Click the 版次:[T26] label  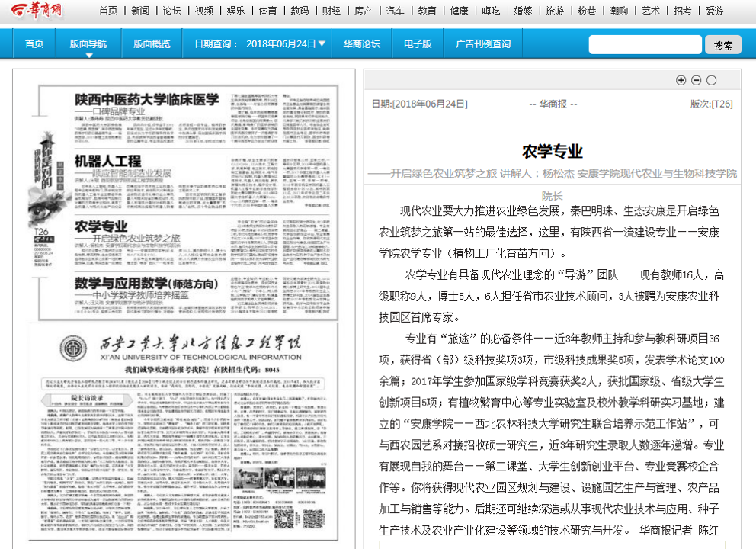pos(711,104)
